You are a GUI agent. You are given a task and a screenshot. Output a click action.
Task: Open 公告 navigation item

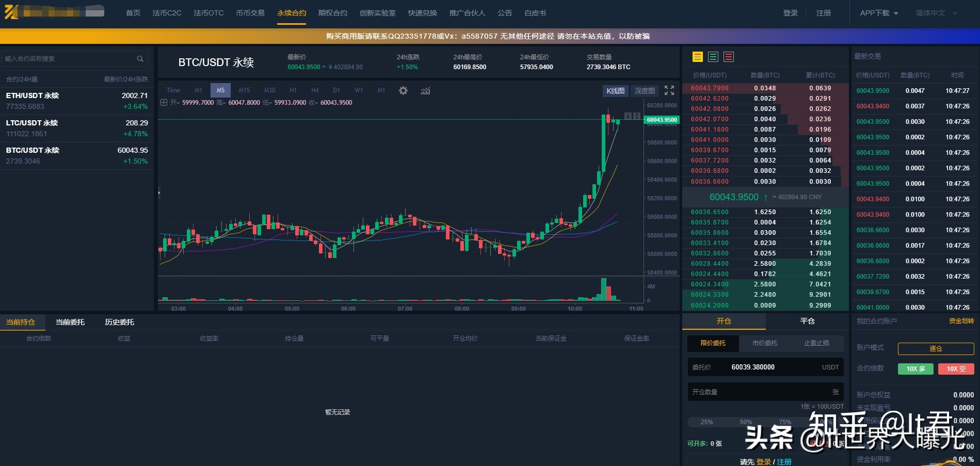505,13
